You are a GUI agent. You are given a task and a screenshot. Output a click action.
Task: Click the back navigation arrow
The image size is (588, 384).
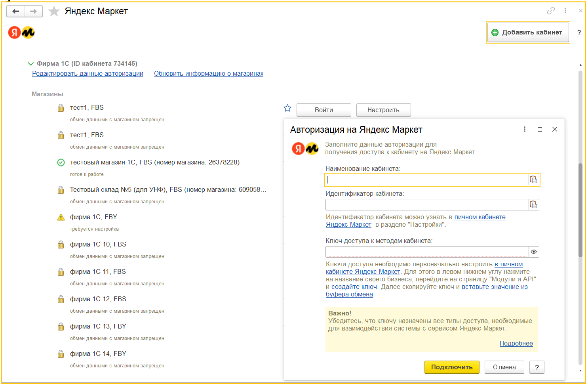pos(16,11)
